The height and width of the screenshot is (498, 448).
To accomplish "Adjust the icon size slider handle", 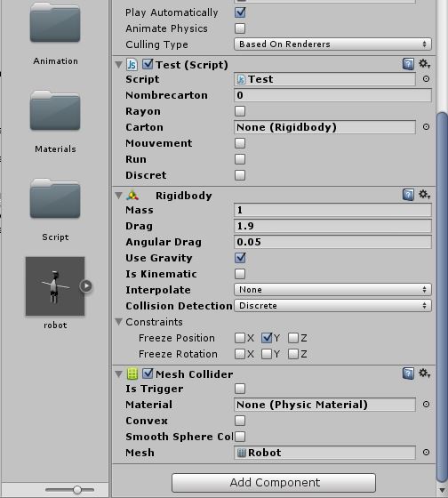I will point(77,490).
